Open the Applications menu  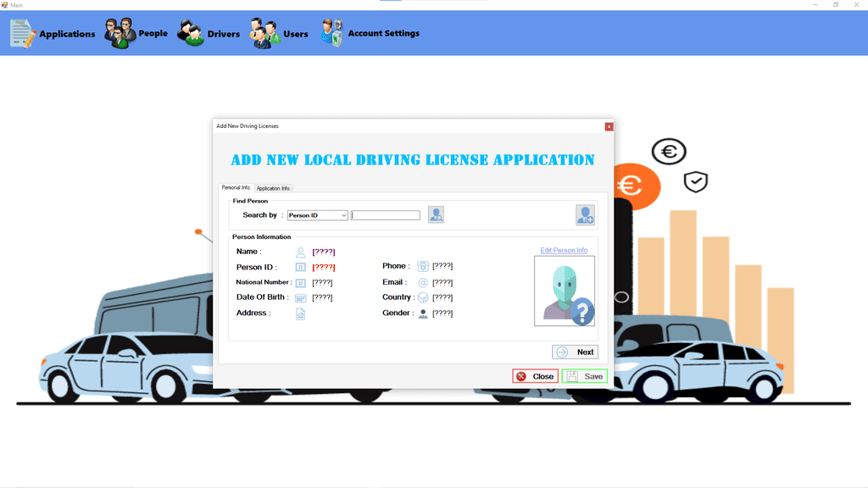(x=53, y=34)
